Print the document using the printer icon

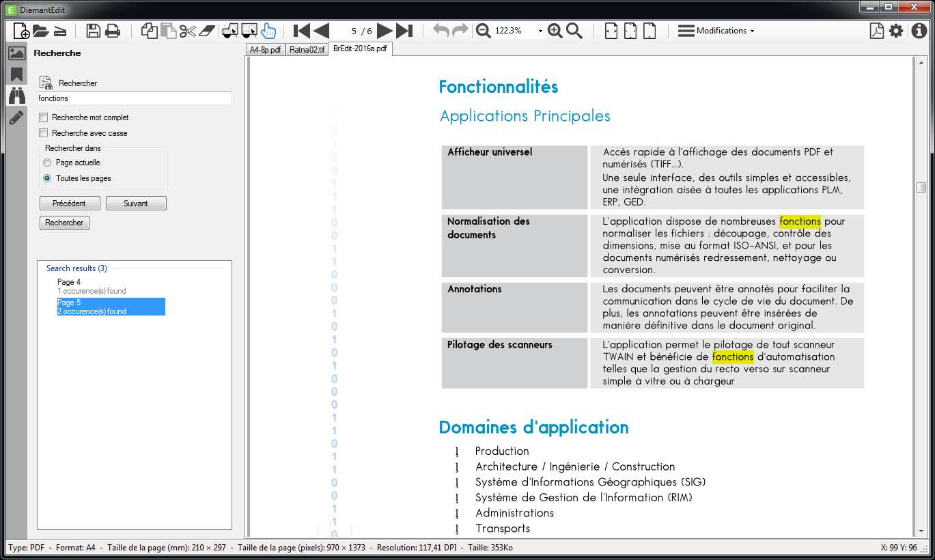pyautogui.click(x=113, y=31)
